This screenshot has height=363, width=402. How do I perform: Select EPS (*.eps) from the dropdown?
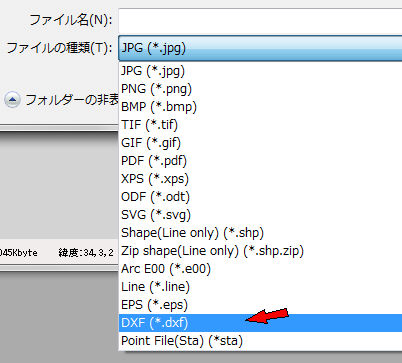click(260, 305)
